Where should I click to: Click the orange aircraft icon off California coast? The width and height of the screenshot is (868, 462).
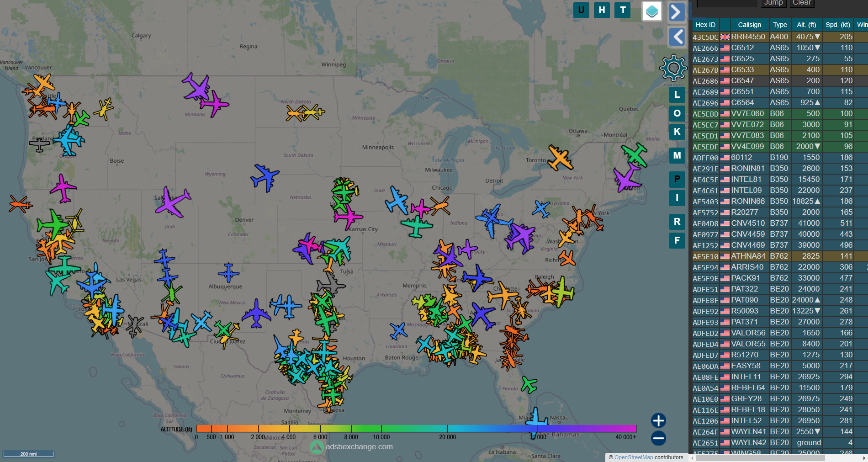(x=20, y=204)
